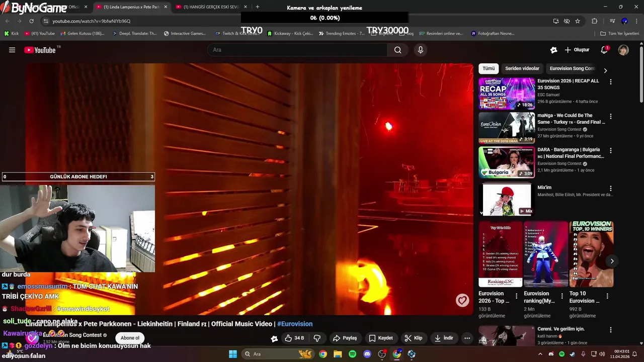Open the Trending Emotes bookmark

[341, 34]
